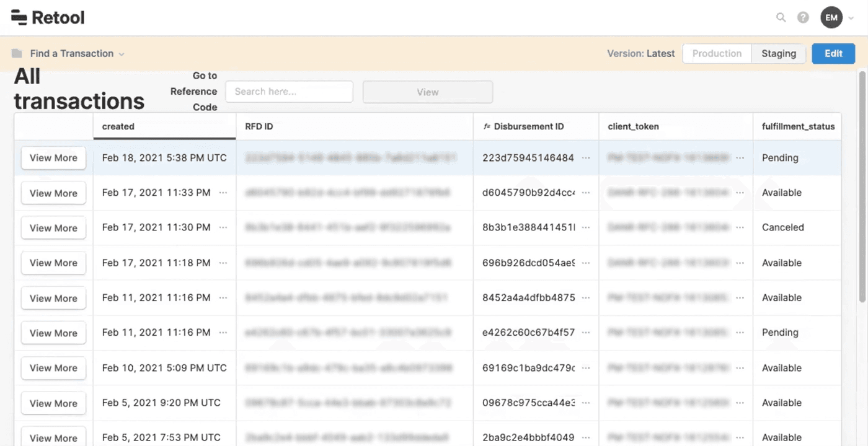
Task: Click inside the Search here input field
Action: [x=289, y=91]
